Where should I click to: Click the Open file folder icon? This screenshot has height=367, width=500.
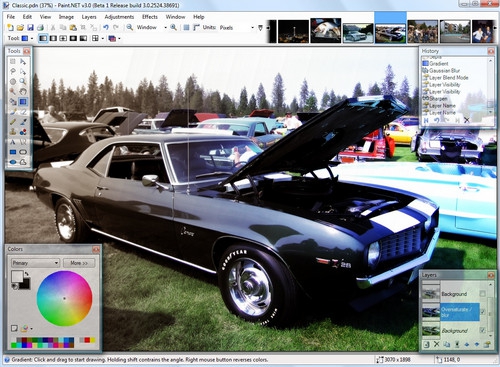click(x=20, y=27)
